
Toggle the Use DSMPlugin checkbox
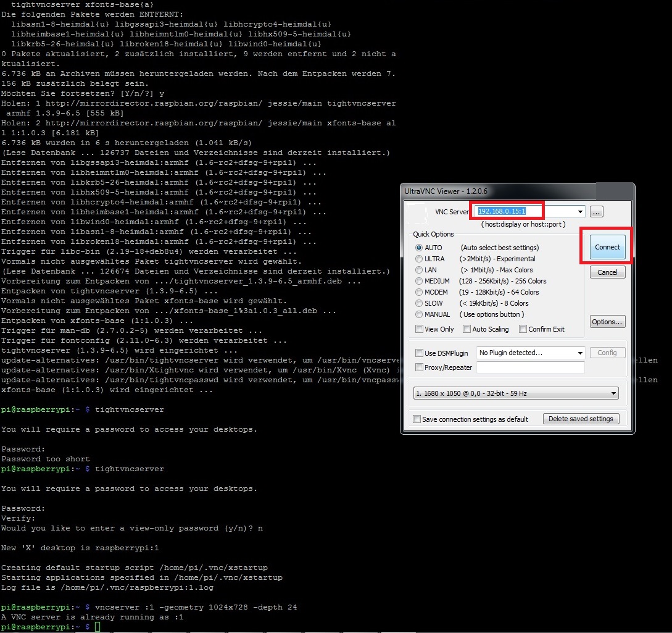419,353
